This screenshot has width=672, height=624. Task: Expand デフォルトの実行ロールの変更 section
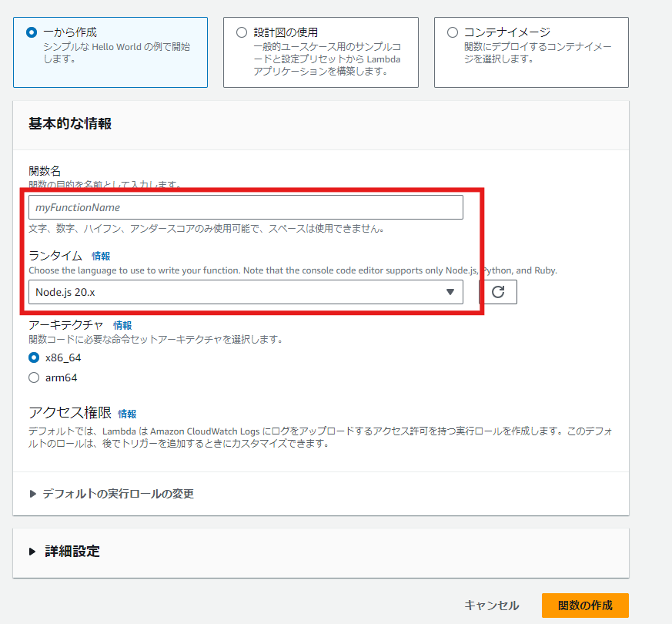[x=112, y=494]
